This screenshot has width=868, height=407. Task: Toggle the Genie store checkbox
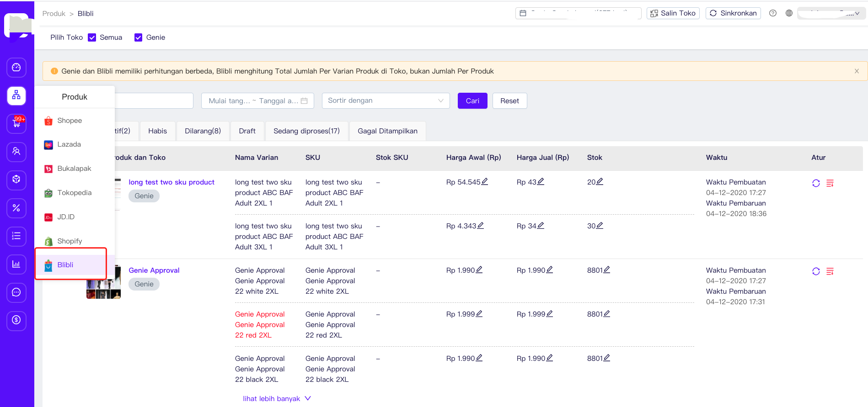(138, 37)
